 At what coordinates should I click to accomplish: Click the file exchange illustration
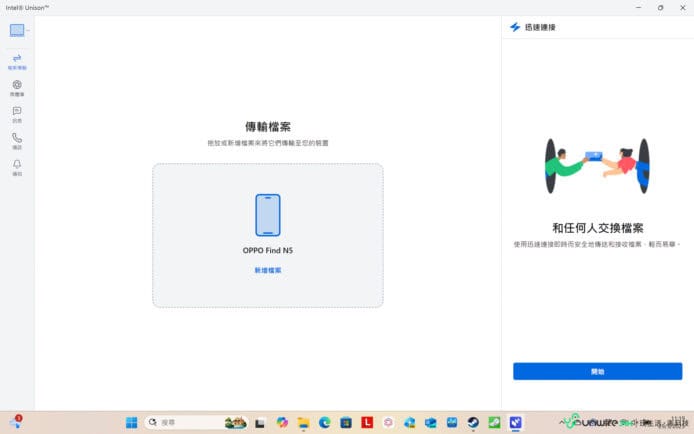tap(598, 166)
